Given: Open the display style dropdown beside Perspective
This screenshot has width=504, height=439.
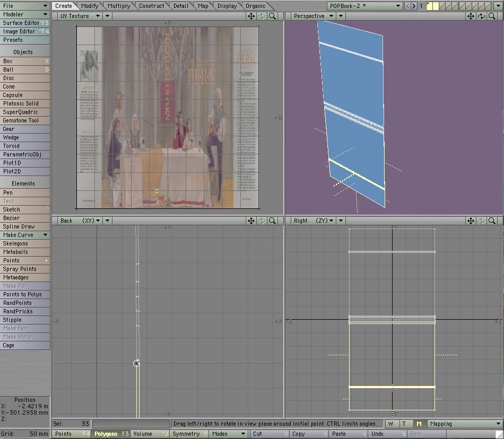Looking at the screenshot, I should click(x=341, y=16).
